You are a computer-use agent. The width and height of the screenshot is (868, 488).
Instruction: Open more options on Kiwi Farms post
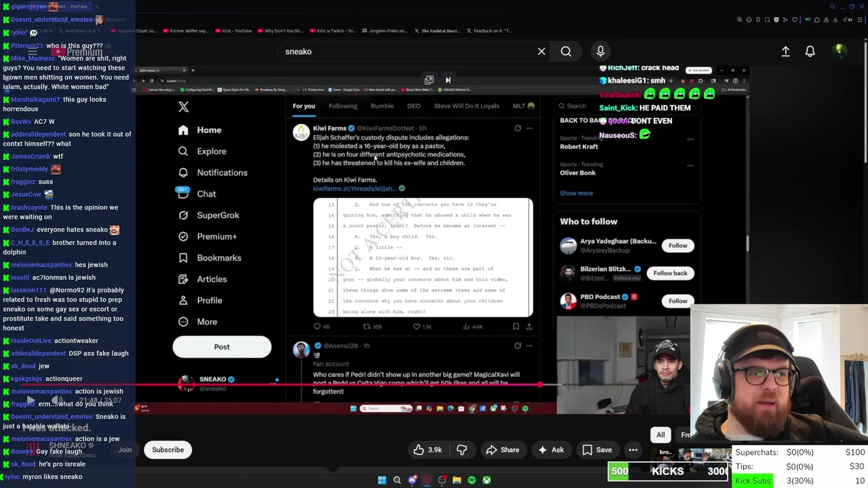click(x=529, y=128)
